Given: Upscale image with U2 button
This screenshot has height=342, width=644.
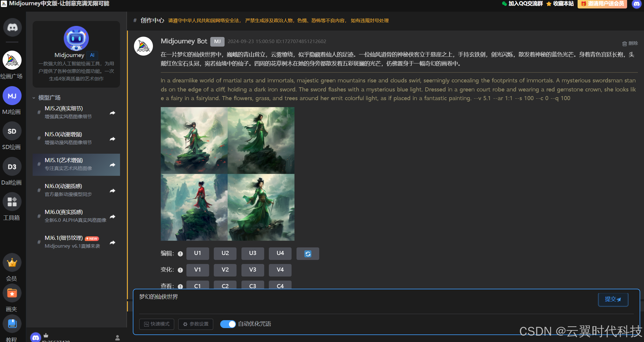Looking at the screenshot, I should 225,253.
